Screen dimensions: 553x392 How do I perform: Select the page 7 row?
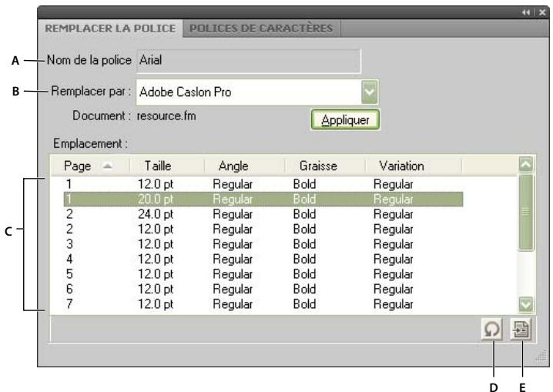tap(263, 304)
